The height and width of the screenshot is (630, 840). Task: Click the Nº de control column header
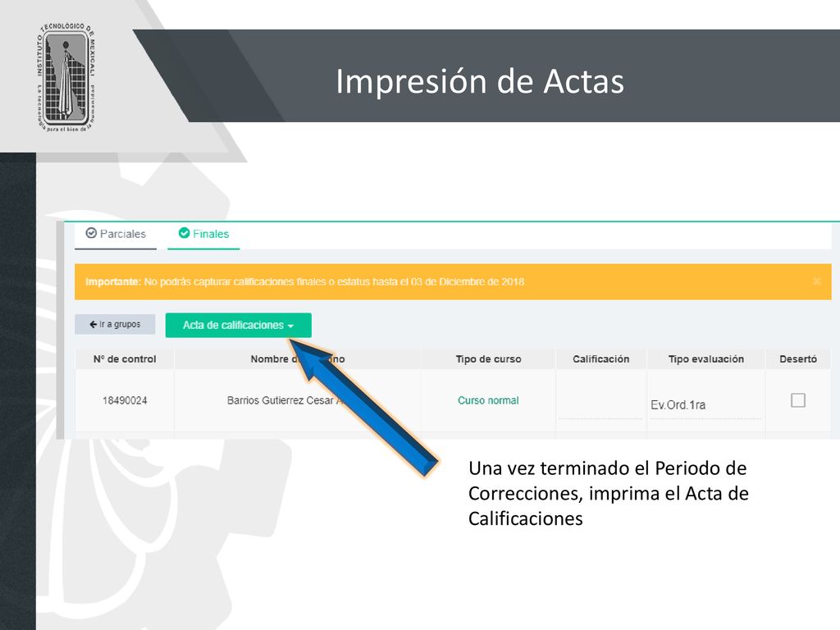click(125, 359)
